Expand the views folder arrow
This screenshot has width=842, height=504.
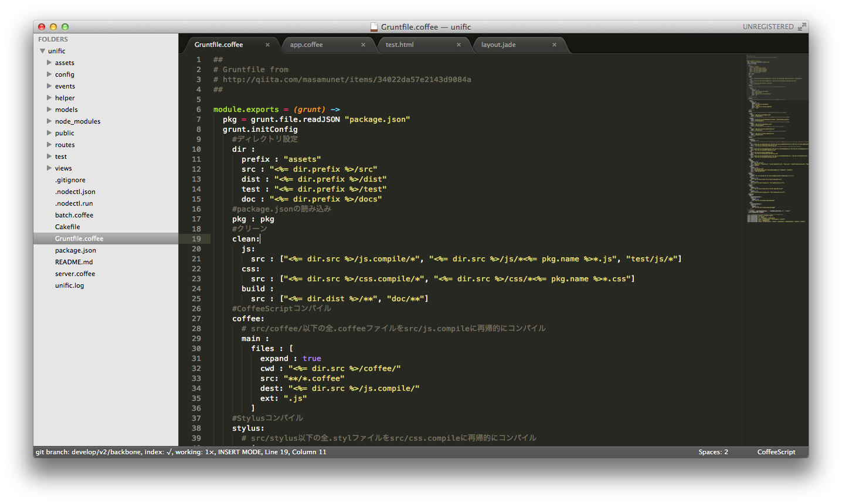tap(49, 168)
